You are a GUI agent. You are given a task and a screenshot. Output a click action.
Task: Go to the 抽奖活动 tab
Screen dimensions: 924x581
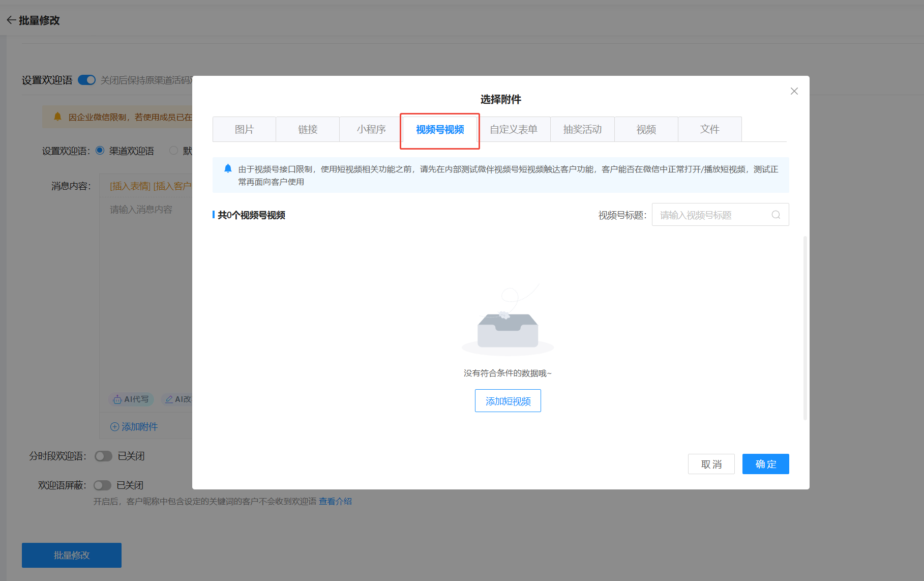pyautogui.click(x=582, y=129)
